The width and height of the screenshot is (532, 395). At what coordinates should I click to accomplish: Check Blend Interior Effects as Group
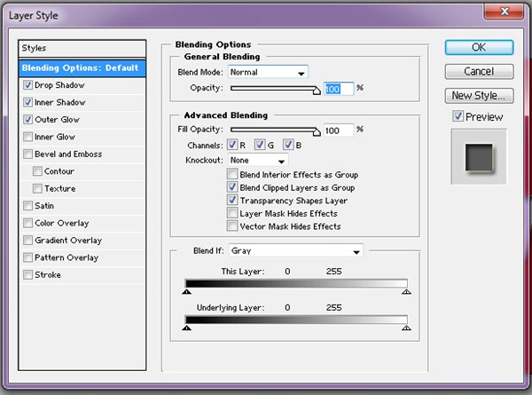[x=232, y=174]
